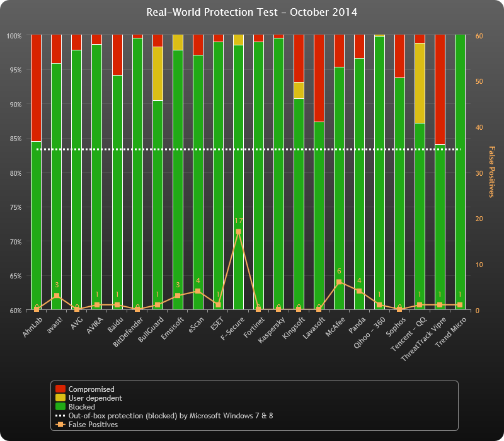This screenshot has height=441, width=504.
Task: Click McAfee's false positives data point marker
Action: click(x=339, y=282)
